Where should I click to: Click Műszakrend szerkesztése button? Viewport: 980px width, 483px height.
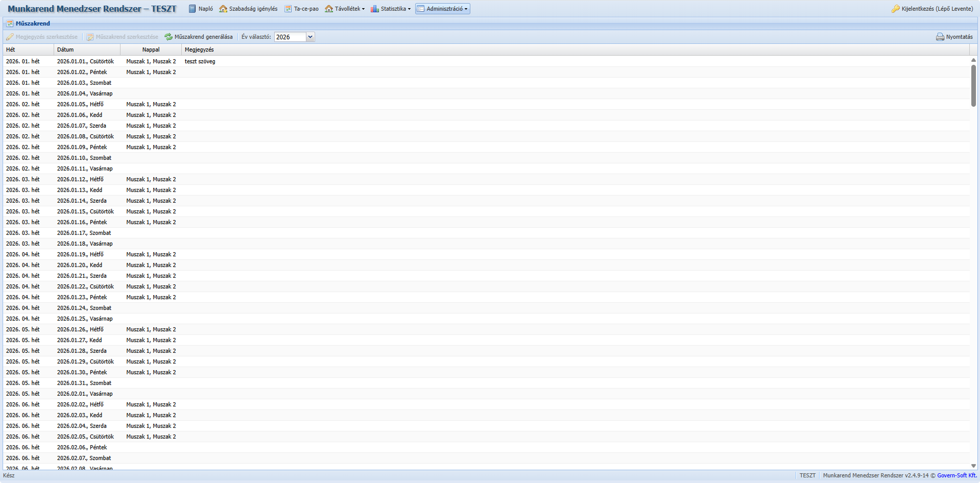point(123,37)
